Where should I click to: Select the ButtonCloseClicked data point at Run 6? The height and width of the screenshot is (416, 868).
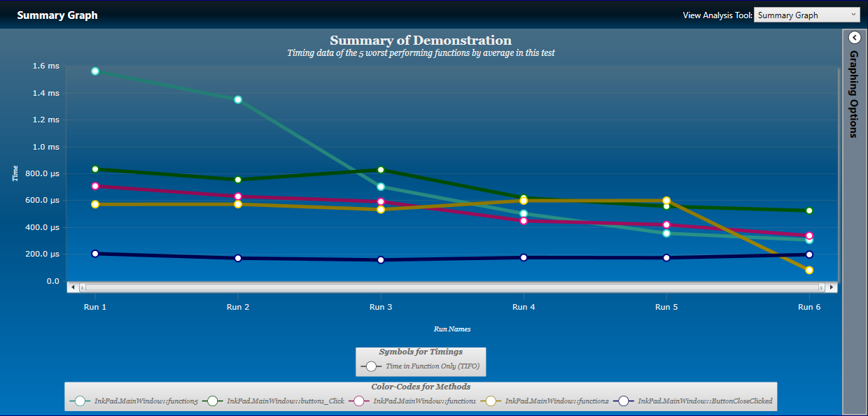tap(809, 254)
